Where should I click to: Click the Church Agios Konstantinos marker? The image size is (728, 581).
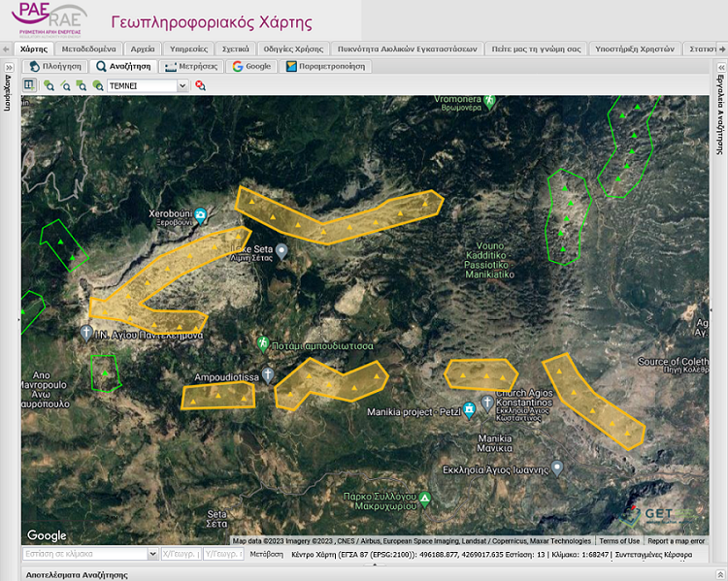point(486,403)
